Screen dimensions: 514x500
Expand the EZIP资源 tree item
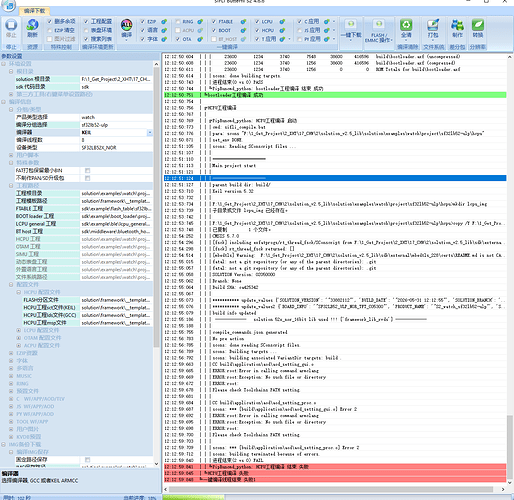[x=11, y=353]
